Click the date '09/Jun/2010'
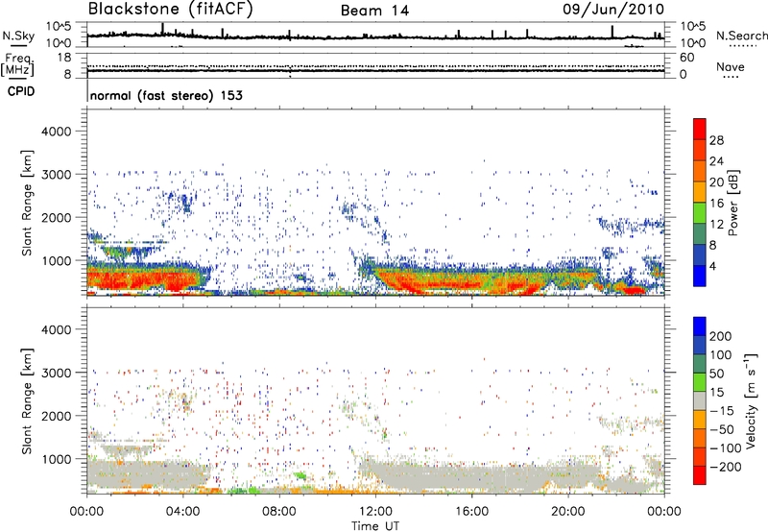This screenshot has width=768, height=532. click(x=613, y=10)
